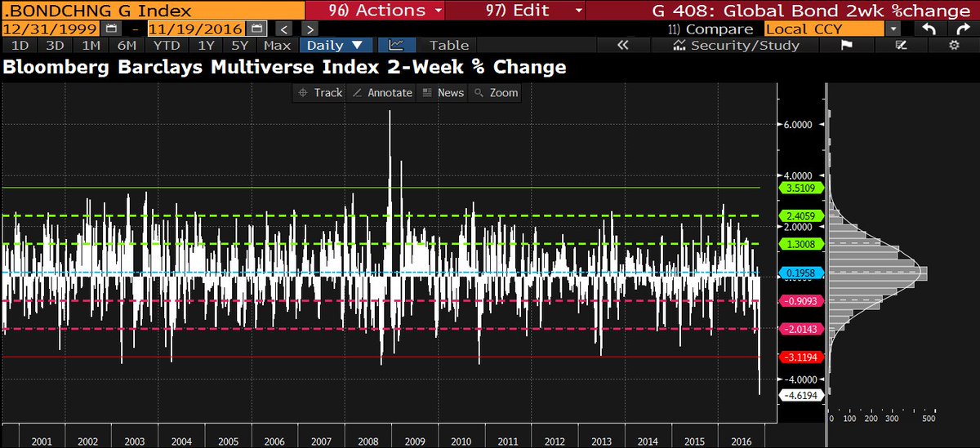Click the 2.4059 green level label
Screen dimensions: 980x448
click(x=801, y=216)
